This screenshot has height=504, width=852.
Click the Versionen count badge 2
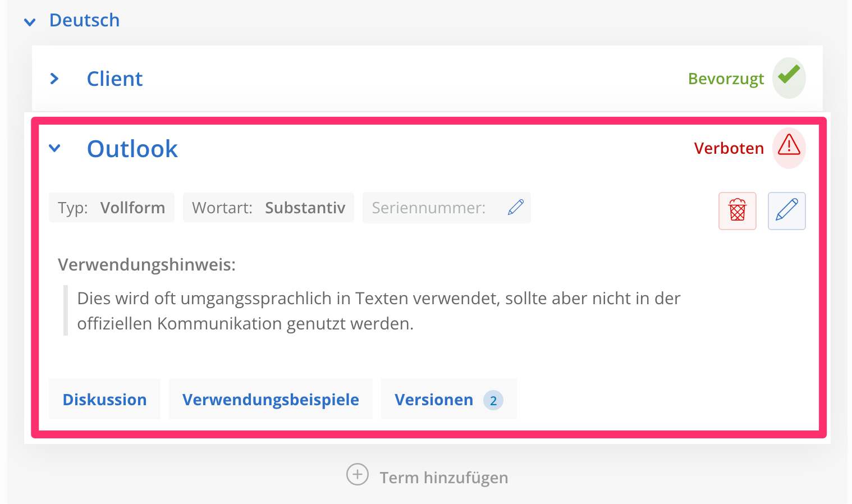(493, 400)
